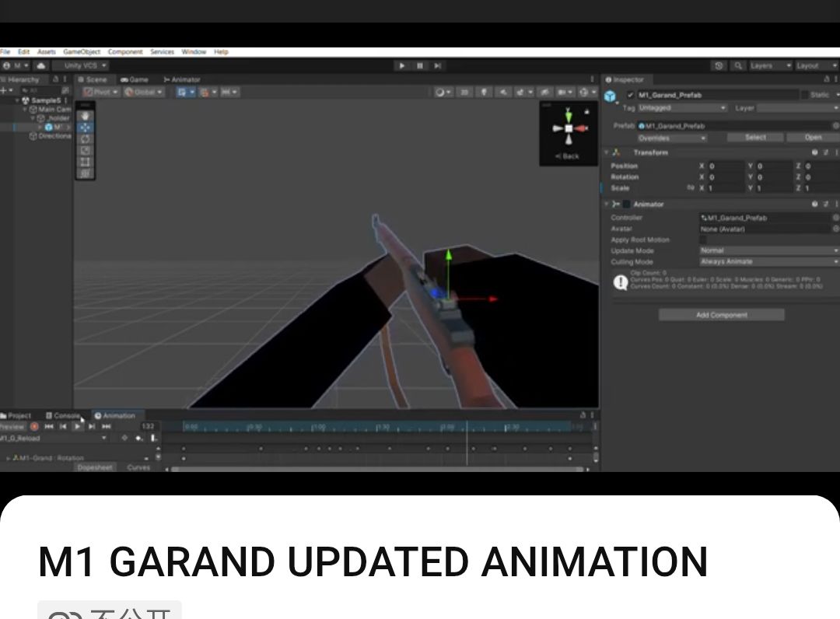Viewport: 840px width, 619px height.
Task: Toggle scene lighting bulb icon
Action: pyautogui.click(x=484, y=92)
